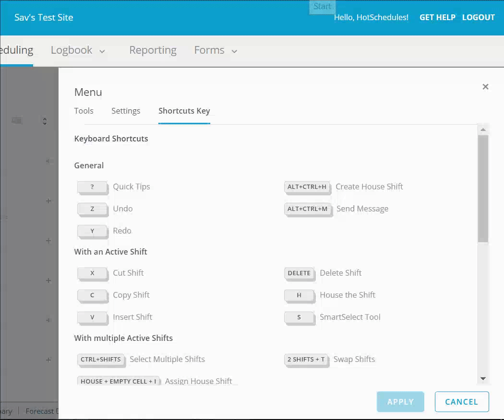Click the General section heading

tap(89, 165)
